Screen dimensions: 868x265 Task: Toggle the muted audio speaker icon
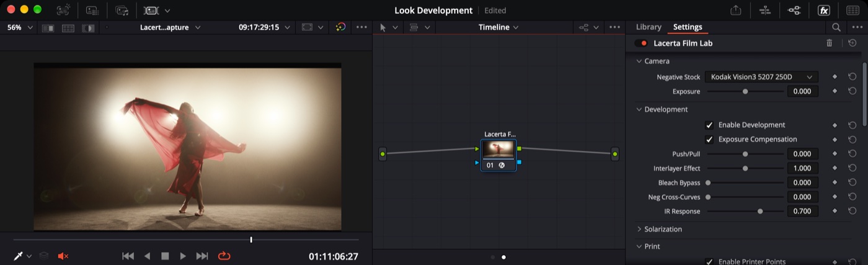click(63, 256)
